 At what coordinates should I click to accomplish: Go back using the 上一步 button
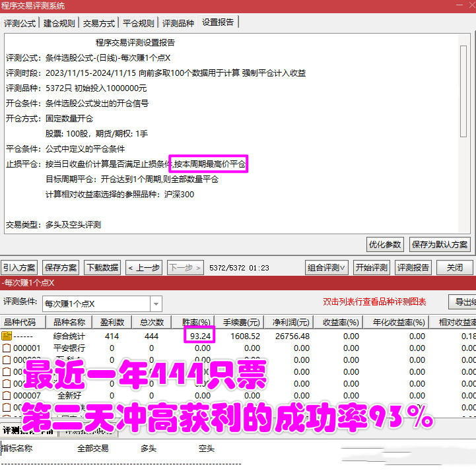pyautogui.click(x=144, y=267)
